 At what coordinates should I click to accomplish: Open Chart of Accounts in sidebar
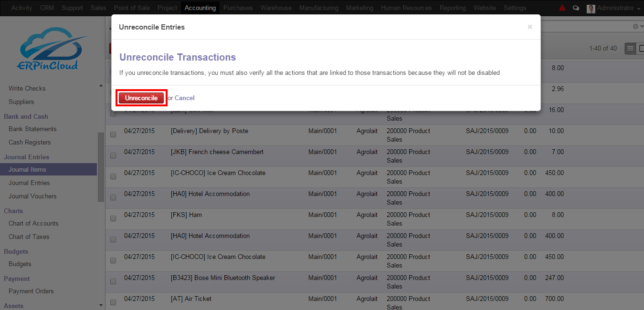[x=33, y=223]
